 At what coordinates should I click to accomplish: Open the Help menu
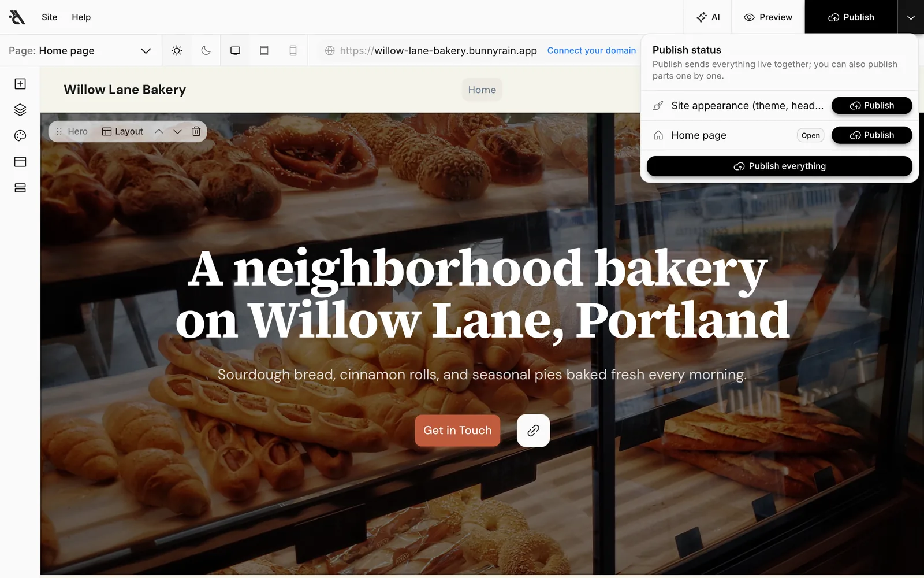pos(81,17)
